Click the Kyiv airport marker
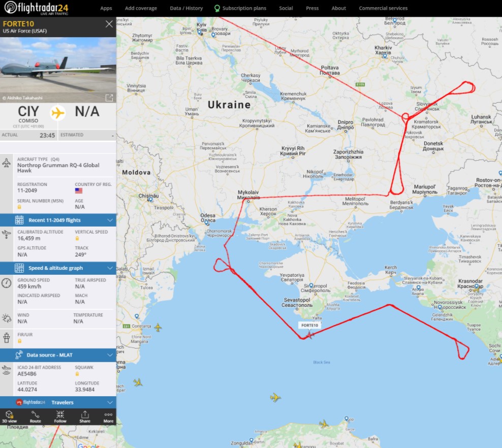The width and height of the screenshot is (502, 448). pos(200,32)
